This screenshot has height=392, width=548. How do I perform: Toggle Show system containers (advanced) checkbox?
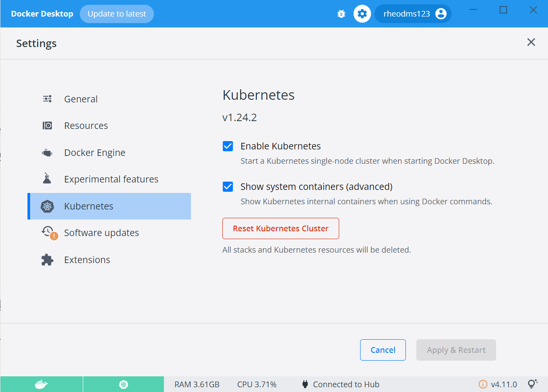click(x=228, y=186)
